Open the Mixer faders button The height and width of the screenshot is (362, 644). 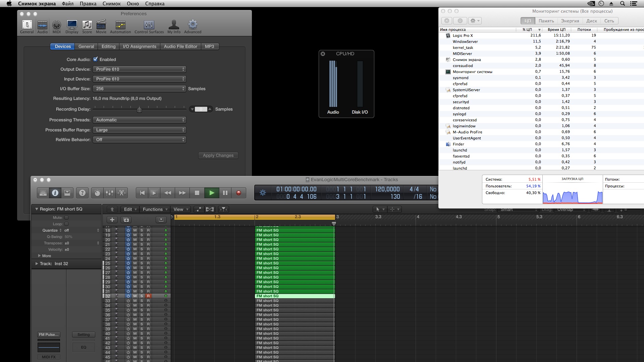pyautogui.click(x=109, y=193)
